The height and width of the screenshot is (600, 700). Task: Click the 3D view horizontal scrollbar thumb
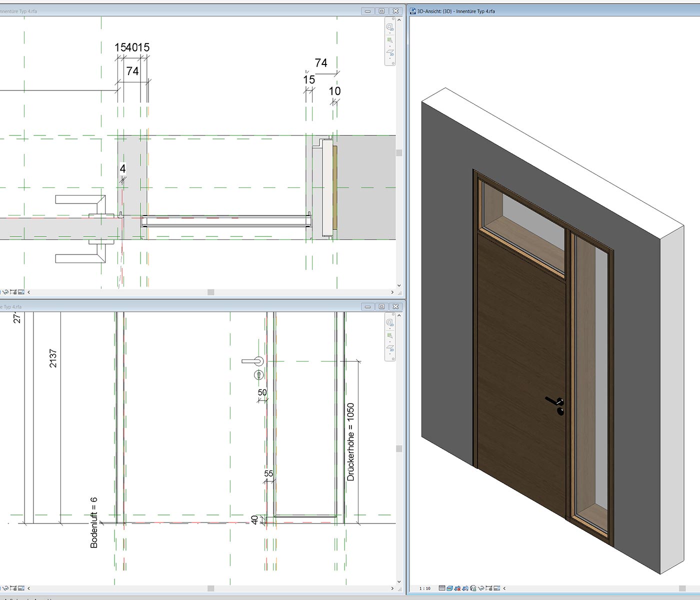[x=682, y=588]
